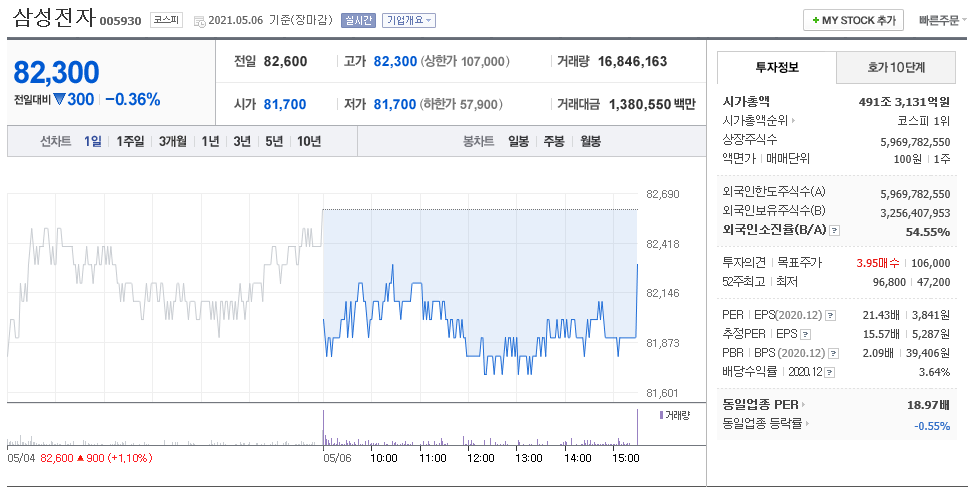Toggle the 실시간 real-time button
Screen dimensions: 972x487
pos(358,20)
